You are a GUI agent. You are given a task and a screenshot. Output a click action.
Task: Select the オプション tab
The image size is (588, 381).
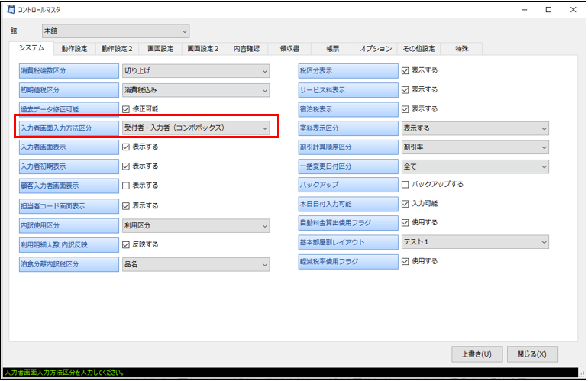pos(375,49)
